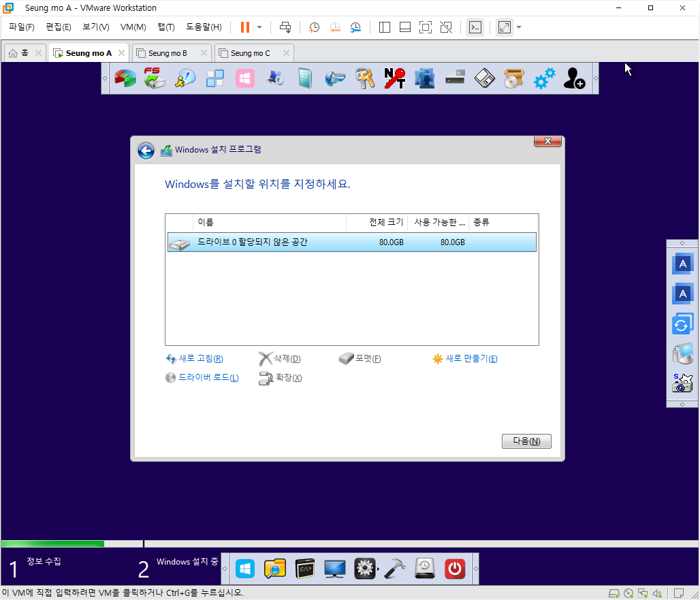
Task: Click the blue refresh arrows icon in right sidebar
Action: coord(682,324)
